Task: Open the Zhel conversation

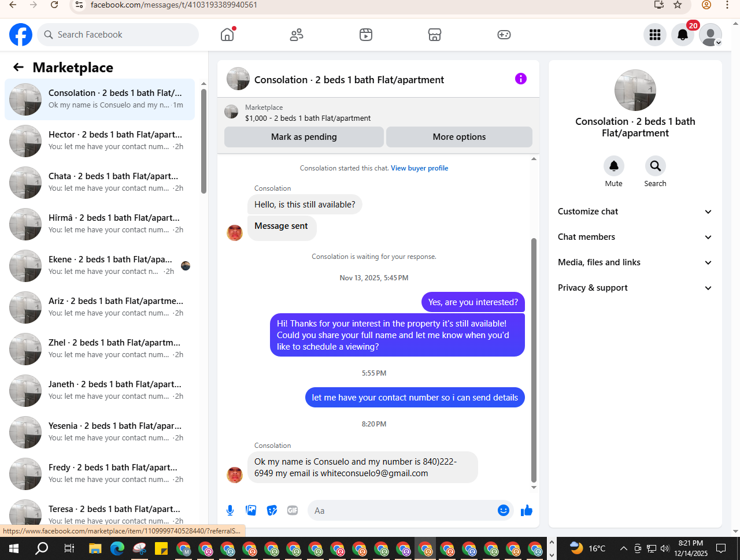Action: tap(99, 348)
